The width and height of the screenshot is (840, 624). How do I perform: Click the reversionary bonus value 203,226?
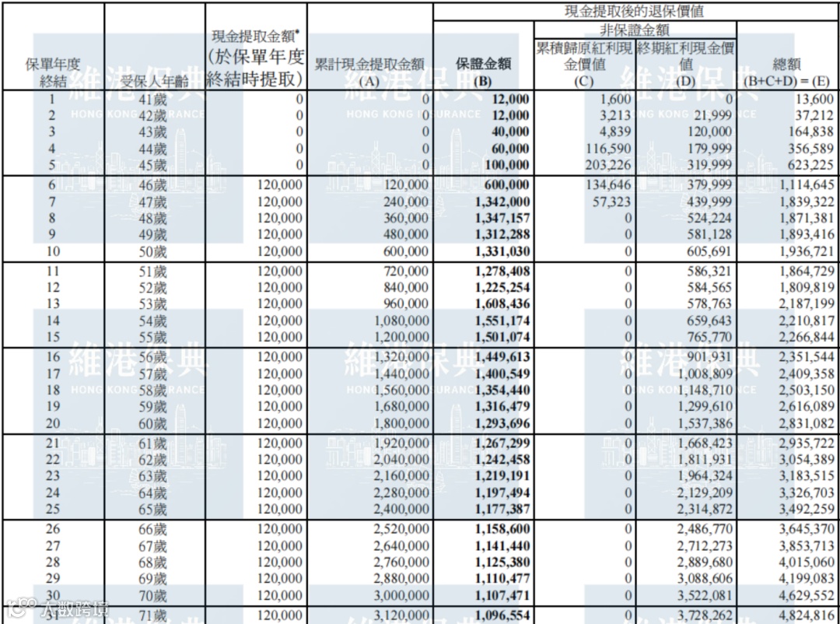pos(608,165)
